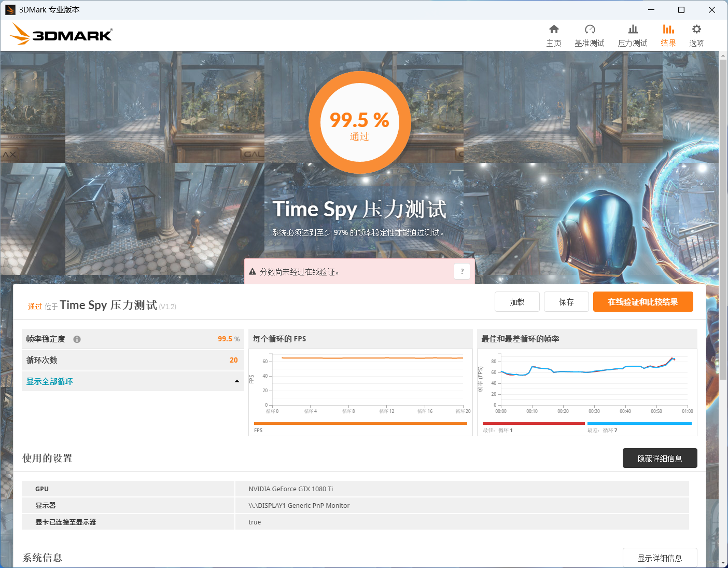Click the vertical scrollbar thumb

[x=723, y=219]
